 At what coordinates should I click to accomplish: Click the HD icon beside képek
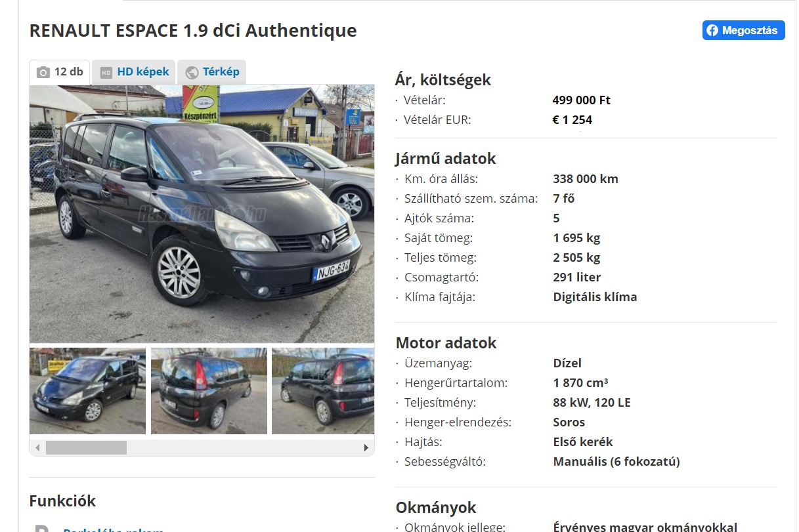click(x=106, y=72)
